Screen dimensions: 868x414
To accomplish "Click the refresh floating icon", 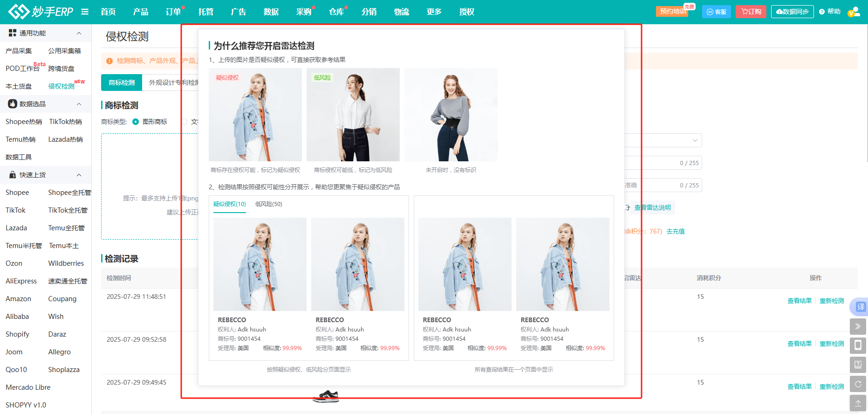I will click(858, 384).
